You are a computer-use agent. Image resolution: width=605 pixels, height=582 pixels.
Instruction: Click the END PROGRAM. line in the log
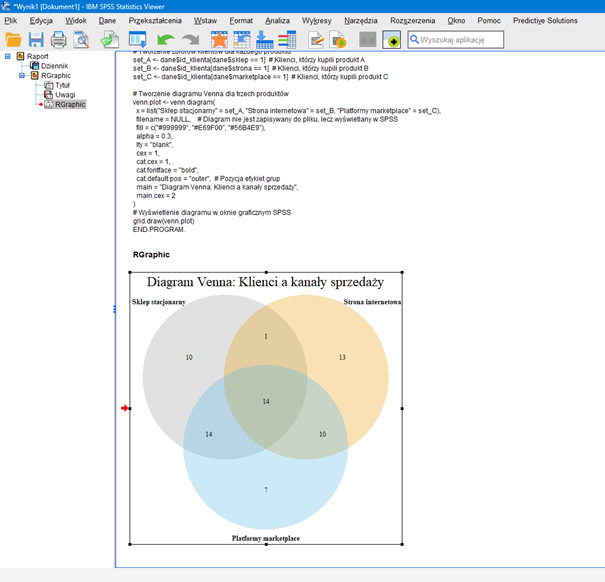tap(159, 230)
